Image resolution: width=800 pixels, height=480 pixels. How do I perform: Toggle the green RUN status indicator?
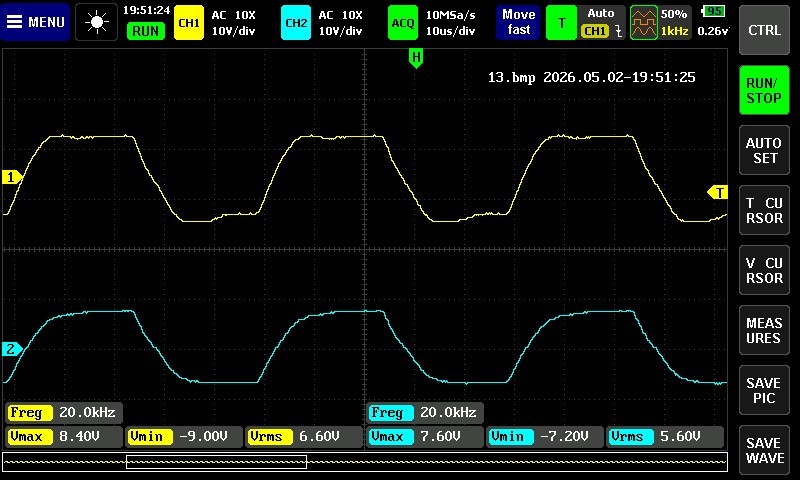(x=145, y=31)
